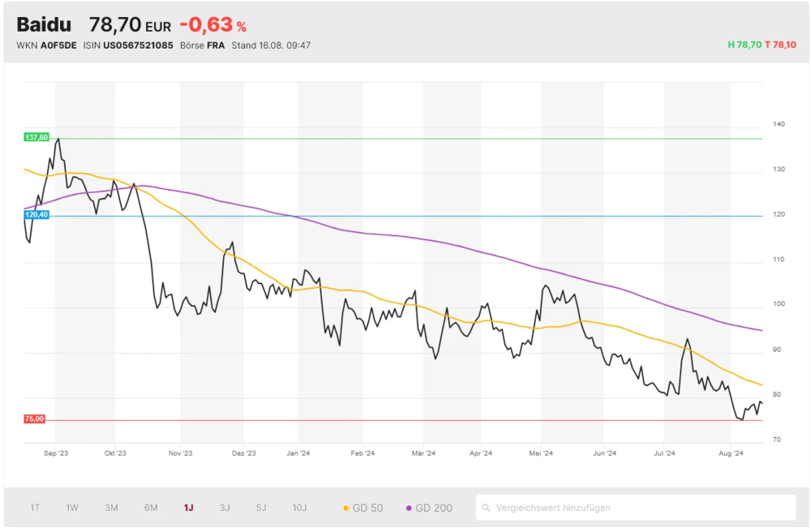The height and width of the screenshot is (532, 811).
Task: Select the 6M chart period
Action: coord(149,507)
